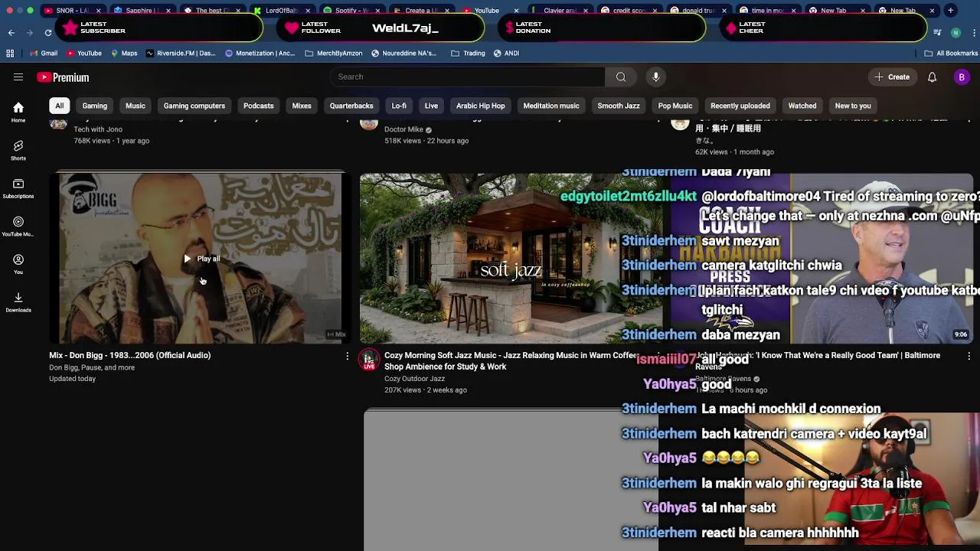980x551 pixels.
Task: Close the SNOR browser tab
Action: click(99, 11)
